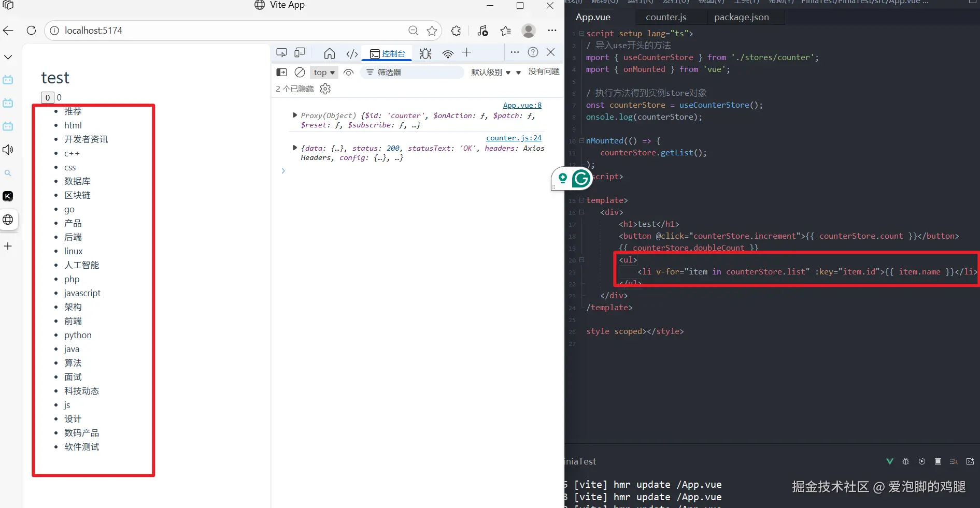Open the Grammarly extension badge
This screenshot has height=508, width=980.
point(581,179)
